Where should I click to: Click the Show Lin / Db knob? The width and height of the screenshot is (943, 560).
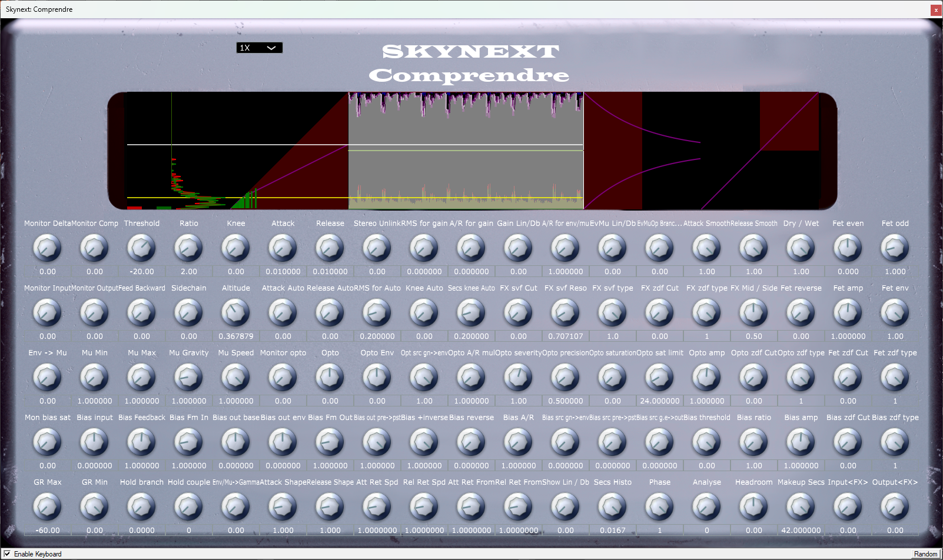point(565,506)
